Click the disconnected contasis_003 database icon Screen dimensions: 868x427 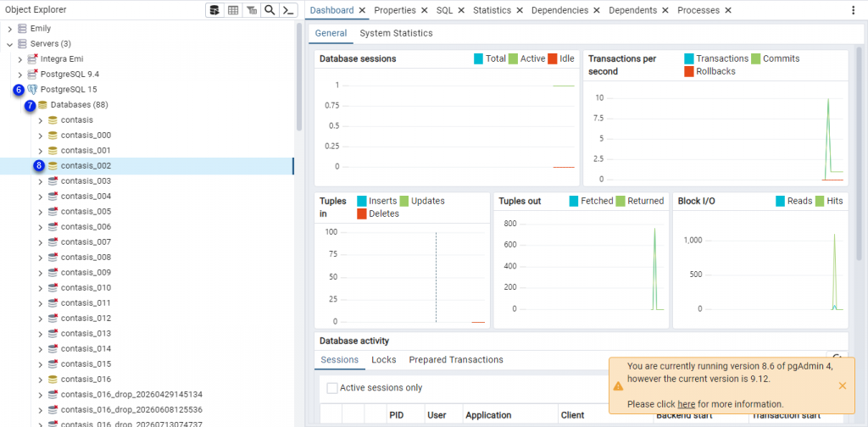pyautogui.click(x=53, y=180)
